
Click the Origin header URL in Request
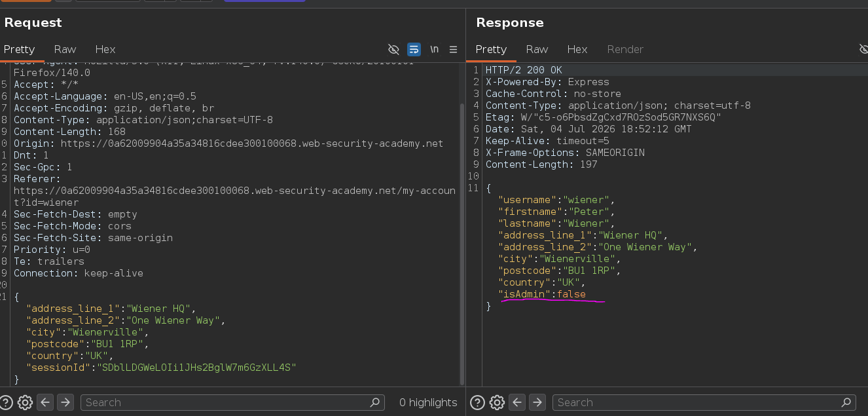[x=252, y=143]
